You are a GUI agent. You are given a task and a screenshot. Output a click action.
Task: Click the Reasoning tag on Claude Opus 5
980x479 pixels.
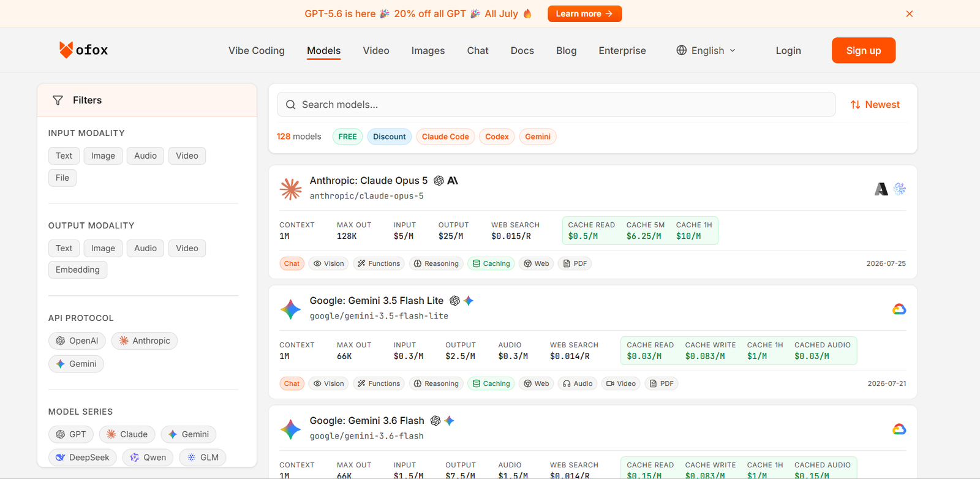(436, 263)
